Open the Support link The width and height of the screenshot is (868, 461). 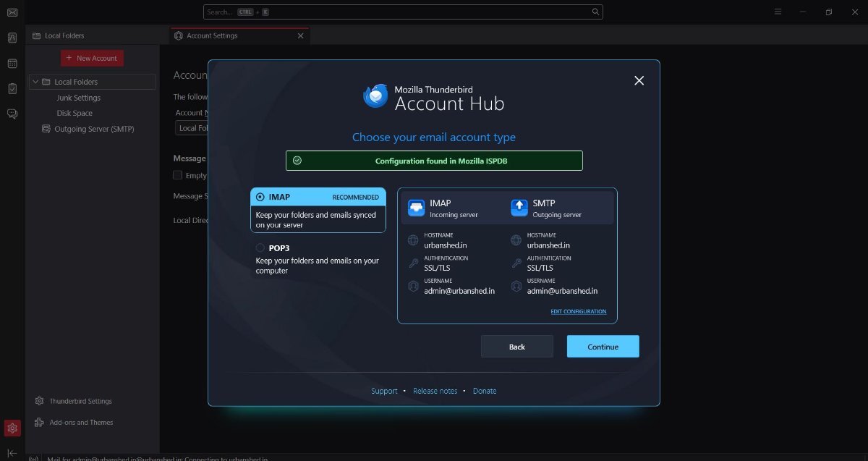384,391
